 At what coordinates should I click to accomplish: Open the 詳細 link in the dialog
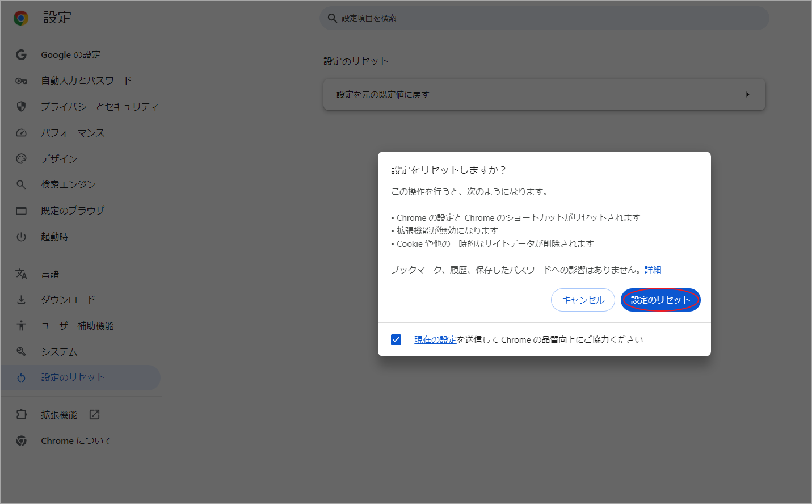coord(653,270)
